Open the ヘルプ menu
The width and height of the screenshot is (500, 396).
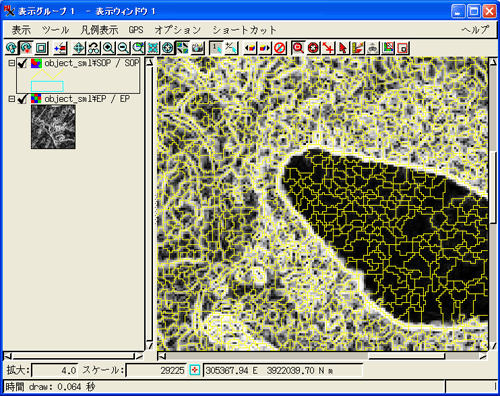tap(475, 30)
